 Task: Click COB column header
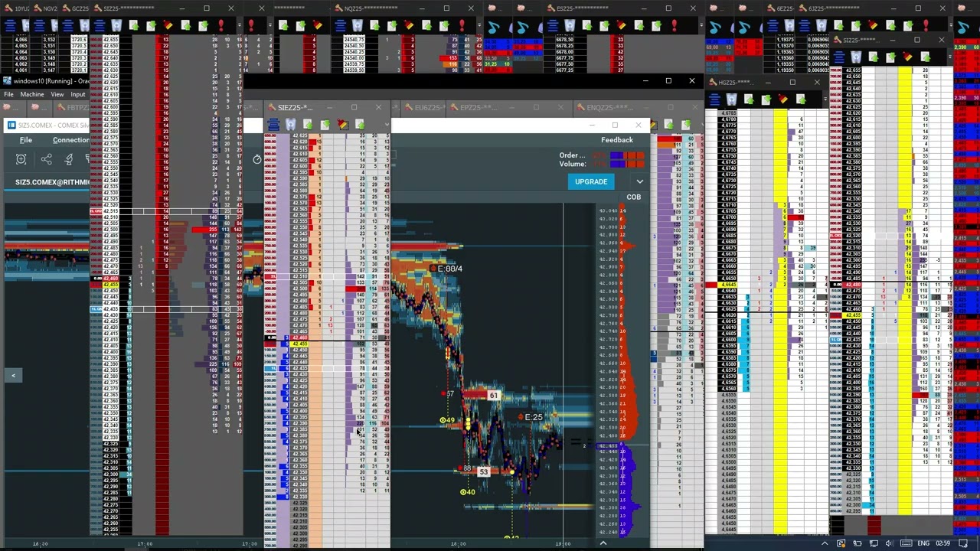tap(634, 197)
